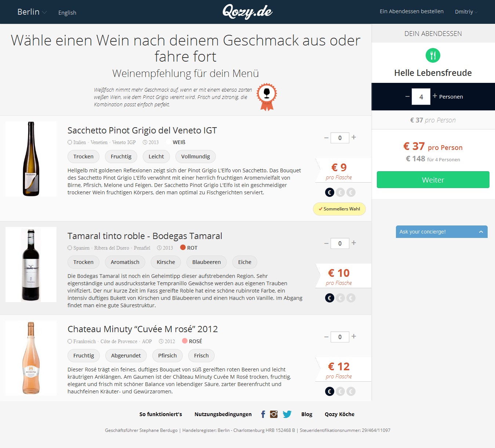Click the Sommeliers Wahl badge
495x448 pixels.
click(339, 209)
